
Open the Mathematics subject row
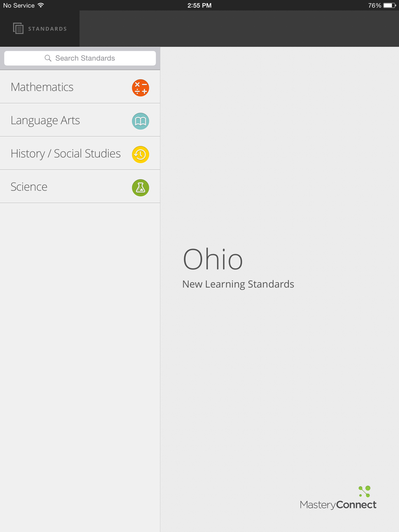(42, 87)
